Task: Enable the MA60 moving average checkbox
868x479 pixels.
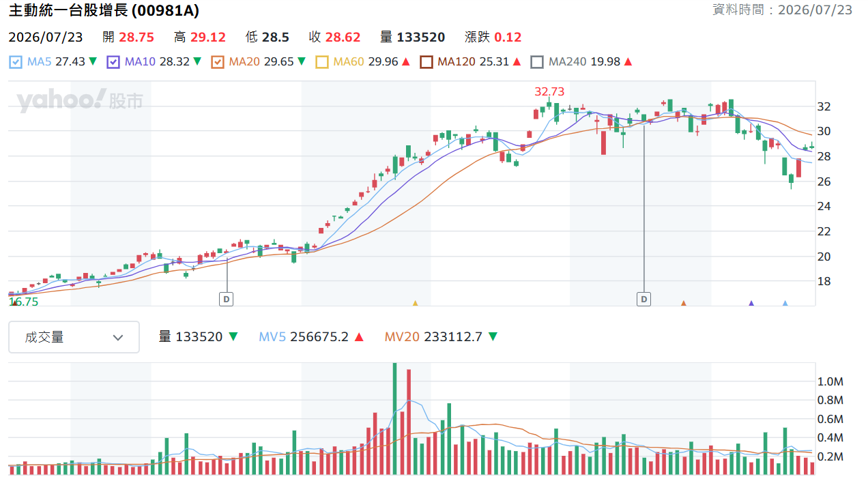Action: (x=322, y=62)
